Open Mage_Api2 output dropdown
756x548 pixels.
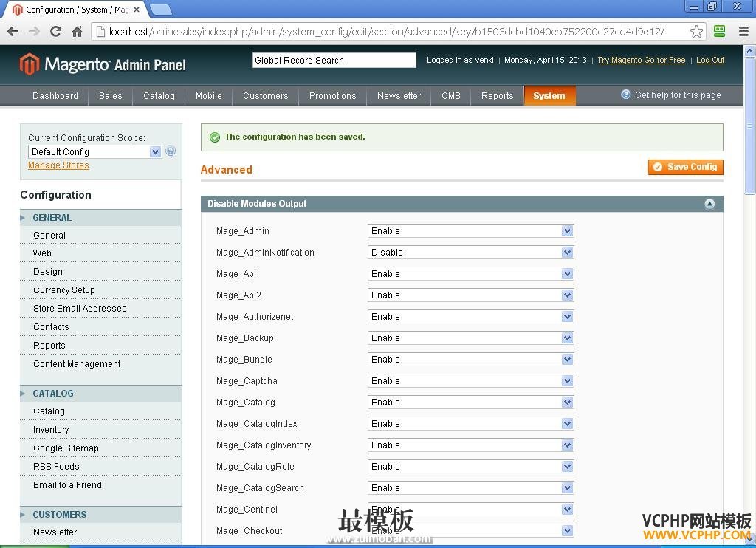(470, 295)
